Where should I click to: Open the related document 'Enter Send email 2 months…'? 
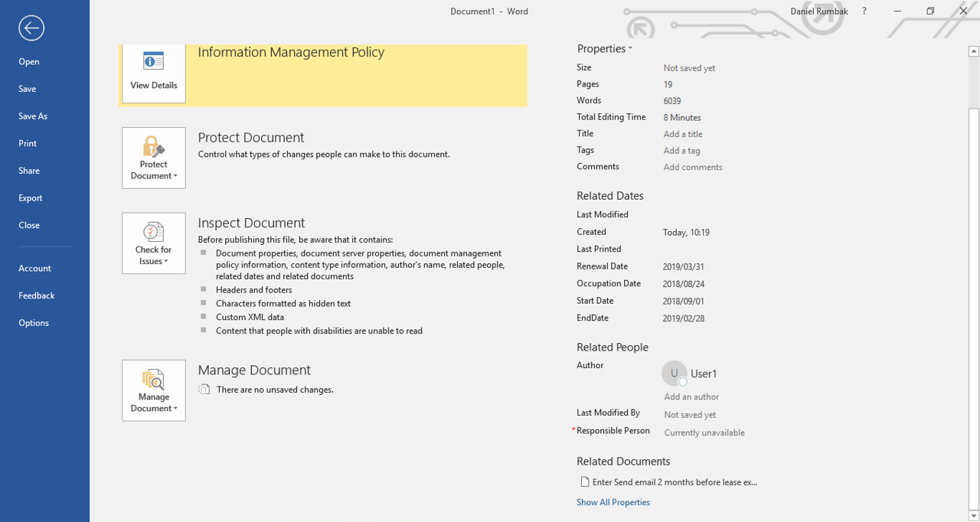tap(675, 482)
